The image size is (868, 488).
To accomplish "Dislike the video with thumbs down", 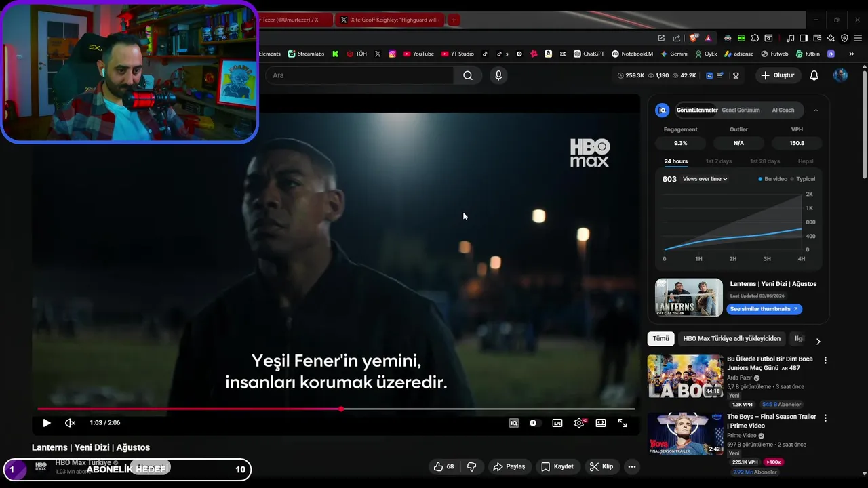I will click(472, 466).
